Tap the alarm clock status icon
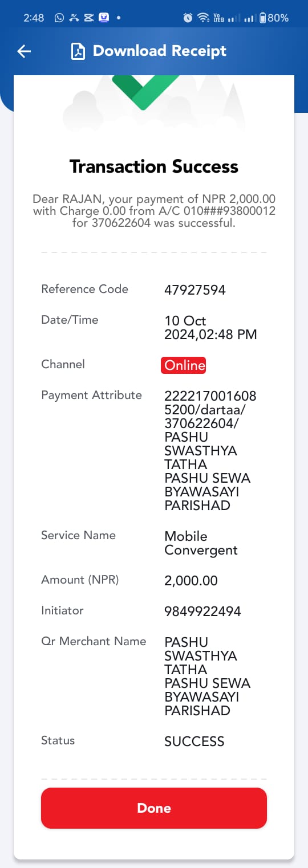This screenshot has width=308, height=868. coord(188,18)
